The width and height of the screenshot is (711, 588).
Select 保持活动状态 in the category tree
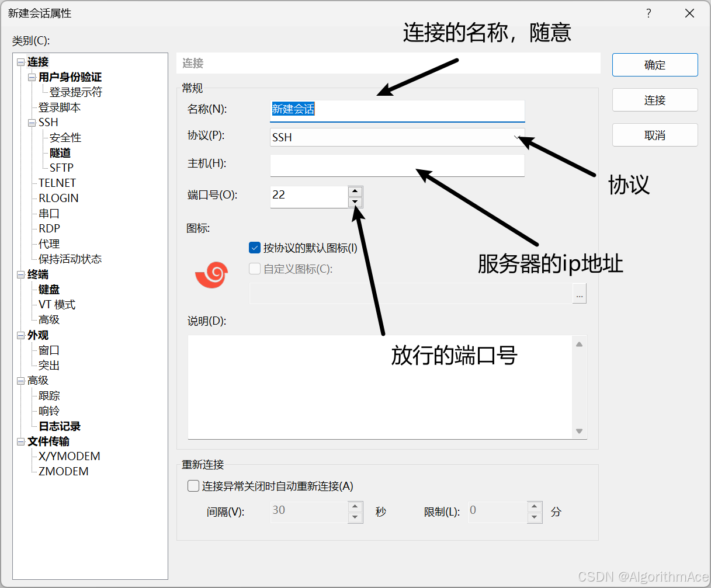pos(70,259)
